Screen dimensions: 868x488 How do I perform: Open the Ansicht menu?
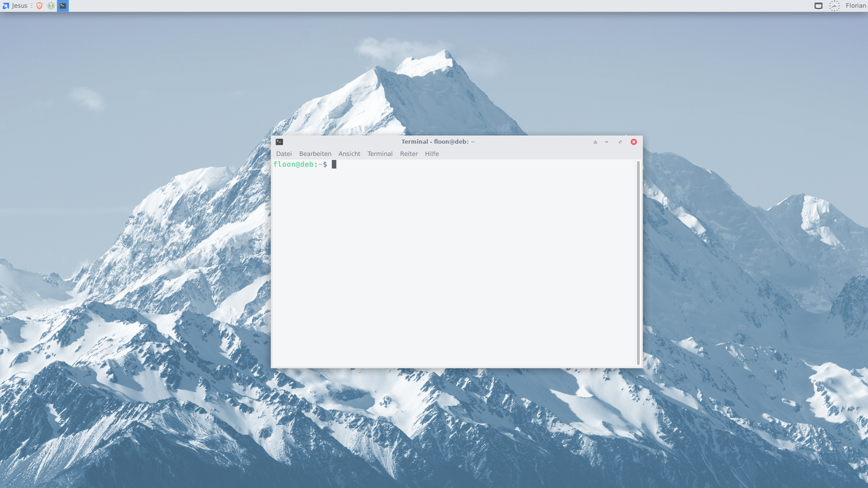(349, 154)
